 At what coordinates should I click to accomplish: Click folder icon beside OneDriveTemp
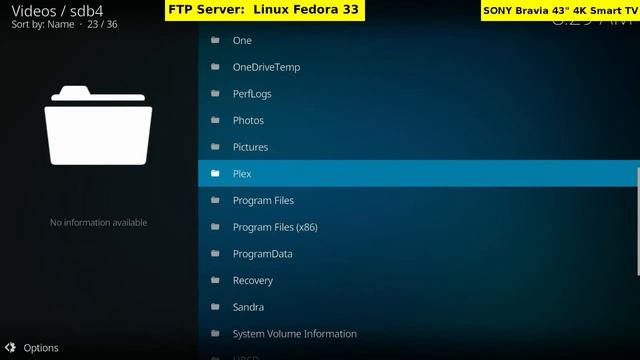click(x=215, y=67)
